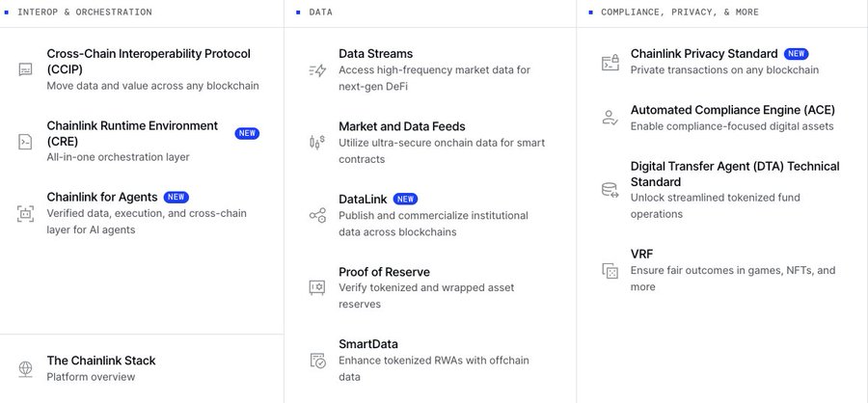The height and width of the screenshot is (403, 868).
Task: Click the SmartData calendar-check icon
Action: [x=317, y=361]
